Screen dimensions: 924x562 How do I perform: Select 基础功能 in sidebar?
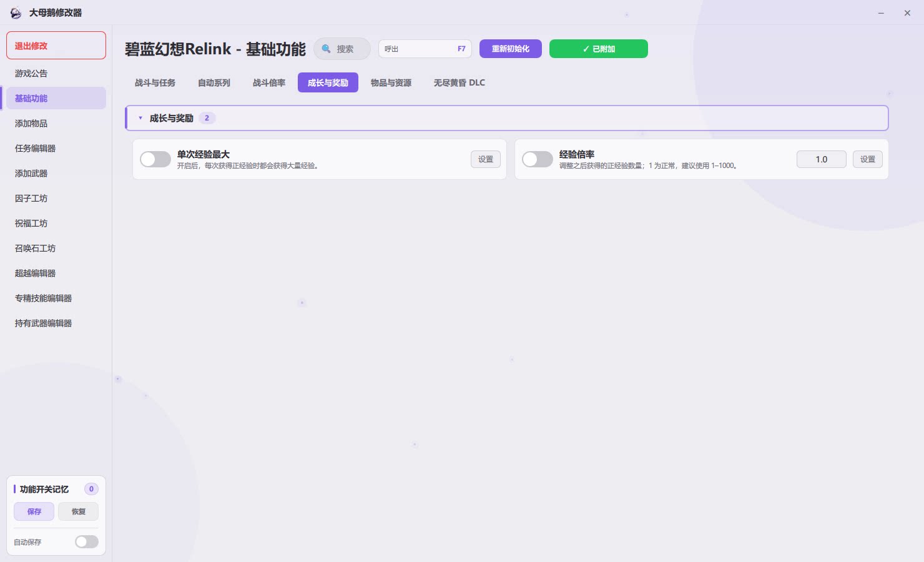[x=56, y=98]
